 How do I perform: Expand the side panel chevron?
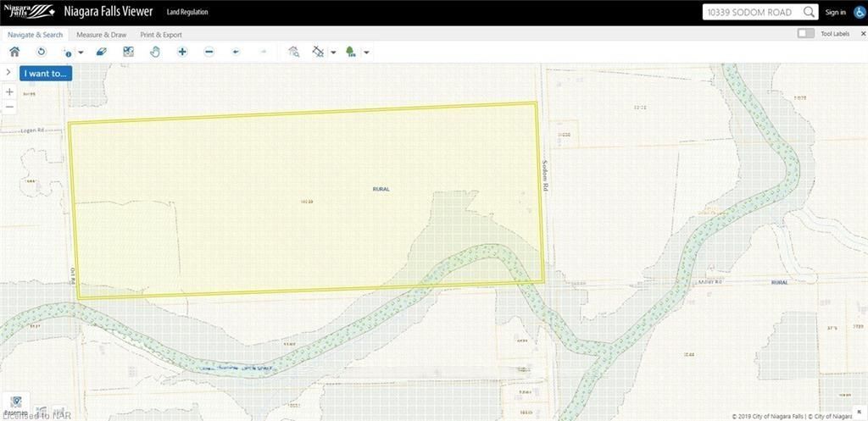8,73
